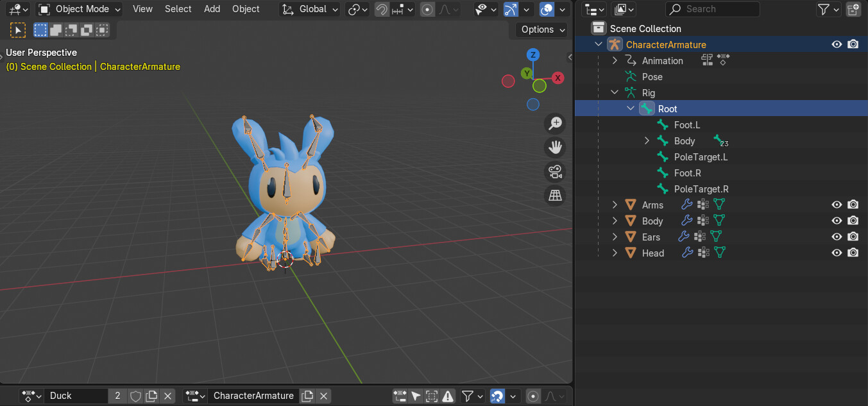The image size is (868, 406).
Task: Collapse the Rig hierarchy in the outliner
Action: click(x=614, y=92)
